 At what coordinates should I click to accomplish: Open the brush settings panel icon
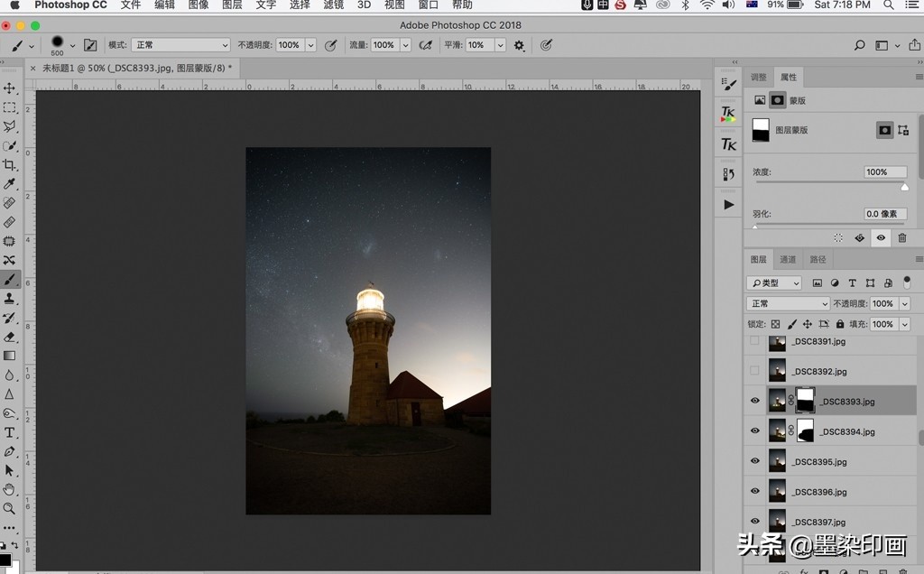[x=90, y=45]
